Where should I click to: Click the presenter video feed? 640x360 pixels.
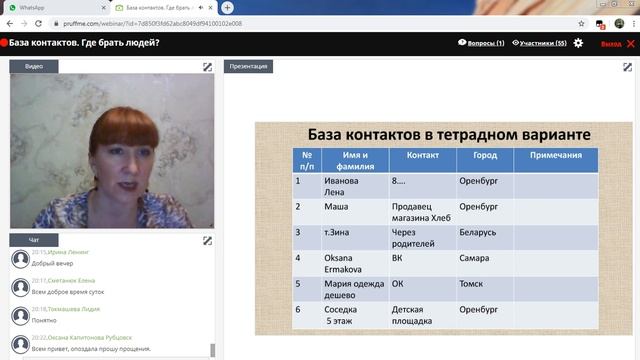tap(112, 151)
